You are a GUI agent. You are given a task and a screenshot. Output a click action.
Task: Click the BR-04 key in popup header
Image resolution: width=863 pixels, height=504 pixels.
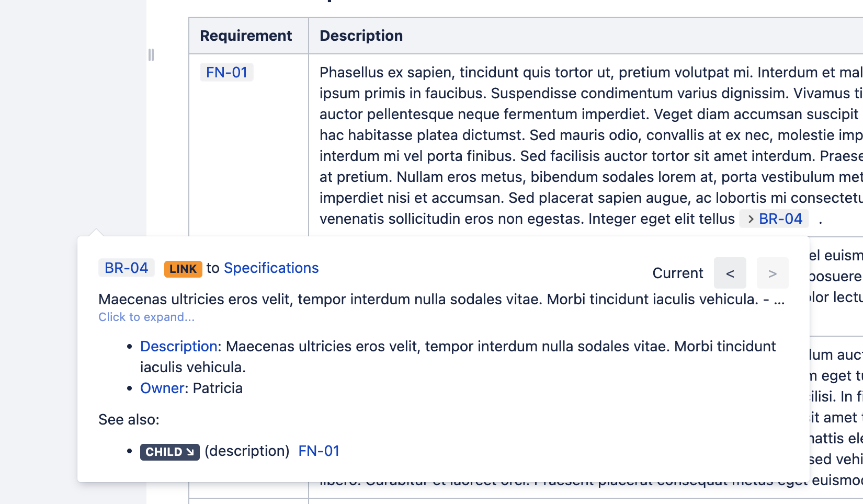(127, 268)
